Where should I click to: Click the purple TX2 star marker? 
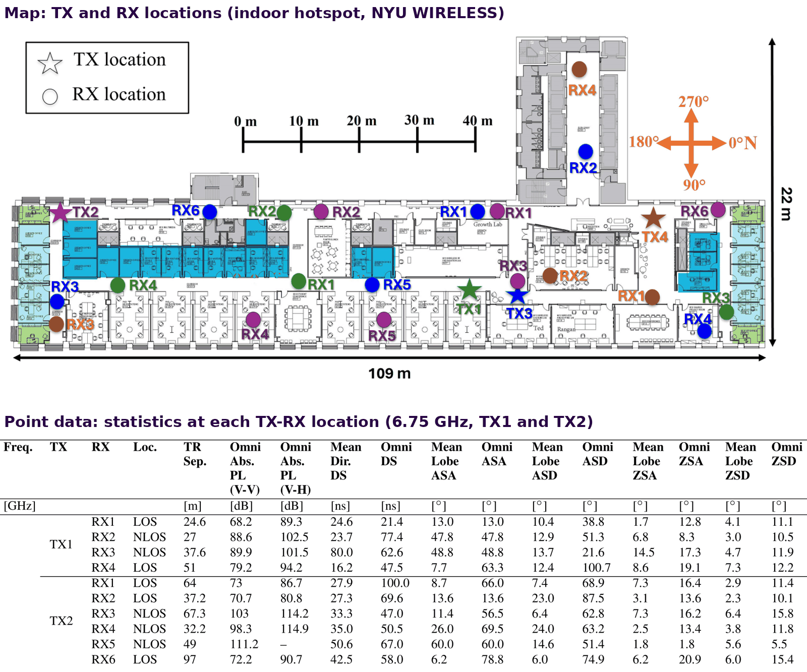coord(61,213)
